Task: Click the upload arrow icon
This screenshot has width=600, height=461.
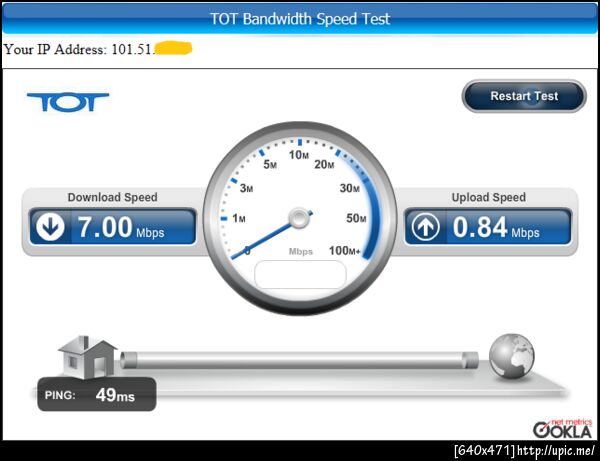Action: 425,226
